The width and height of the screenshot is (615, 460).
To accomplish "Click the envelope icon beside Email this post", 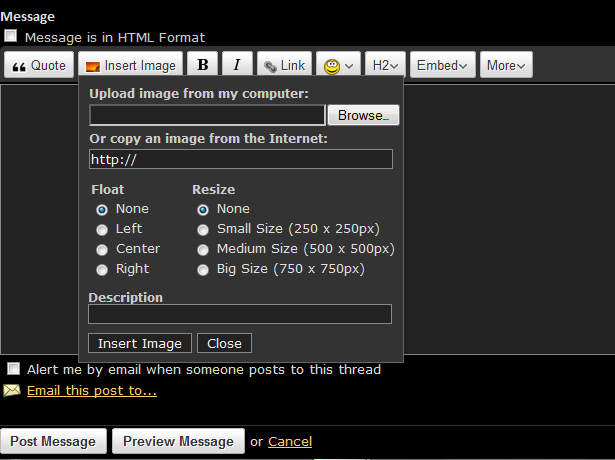I will coord(12,390).
